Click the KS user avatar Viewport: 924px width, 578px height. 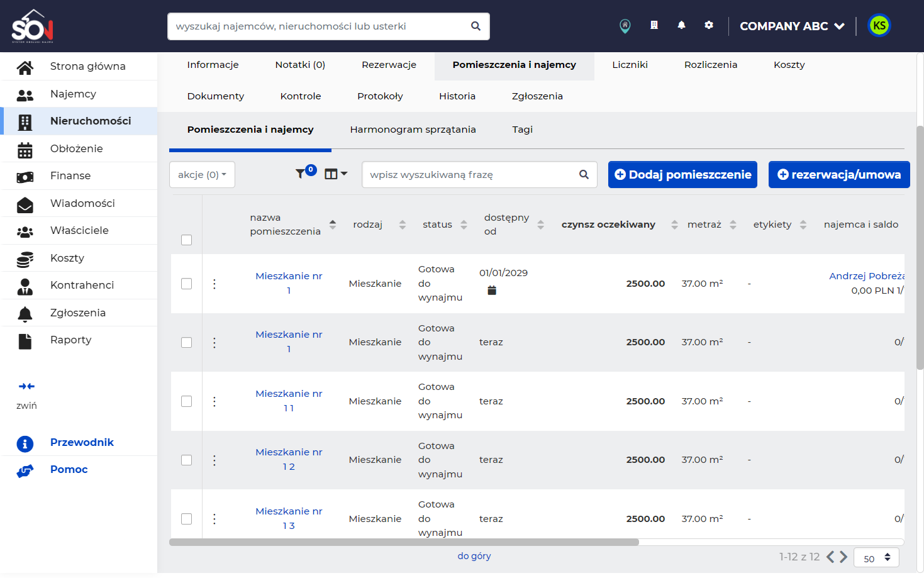(879, 26)
